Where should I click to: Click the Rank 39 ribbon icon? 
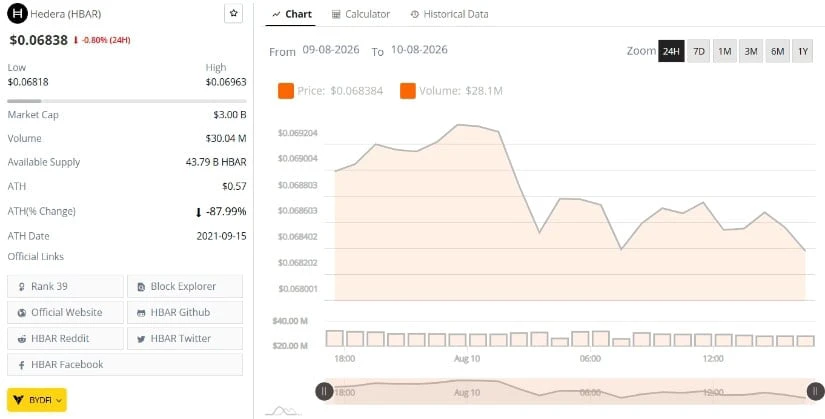(x=22, y=287)
